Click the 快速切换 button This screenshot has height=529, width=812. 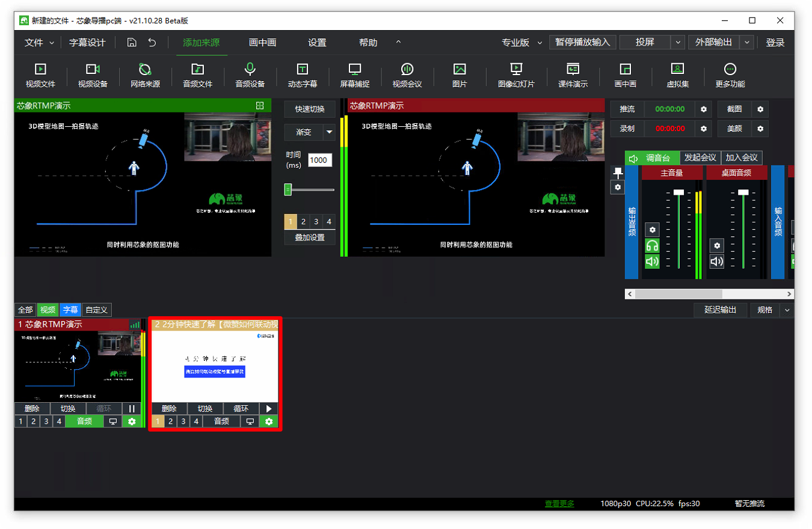[310, 109]
